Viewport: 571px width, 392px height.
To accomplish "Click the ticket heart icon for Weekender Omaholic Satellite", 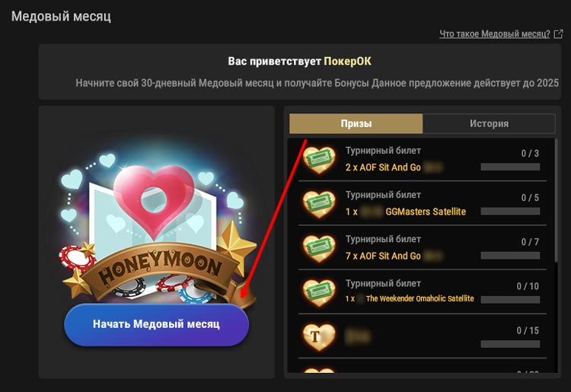I will click(319, 292).
